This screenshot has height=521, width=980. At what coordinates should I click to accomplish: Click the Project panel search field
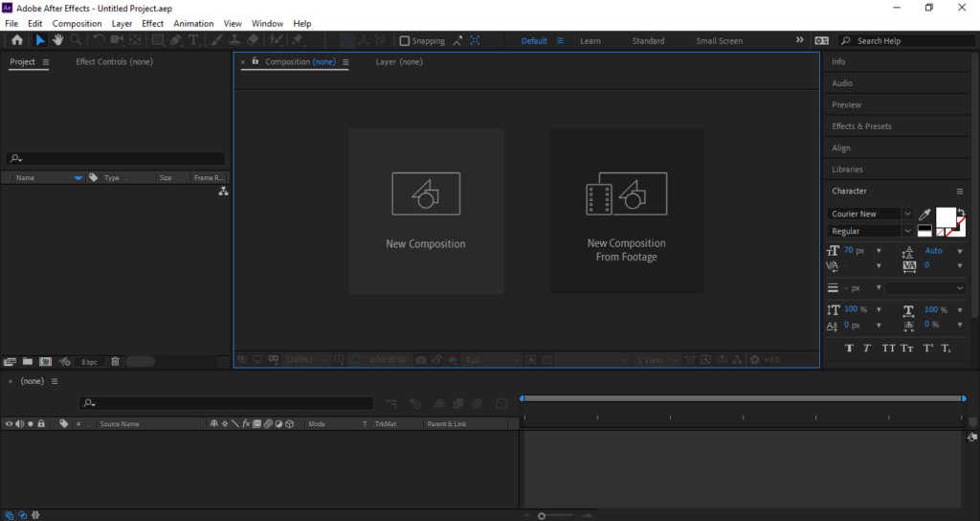116,159
